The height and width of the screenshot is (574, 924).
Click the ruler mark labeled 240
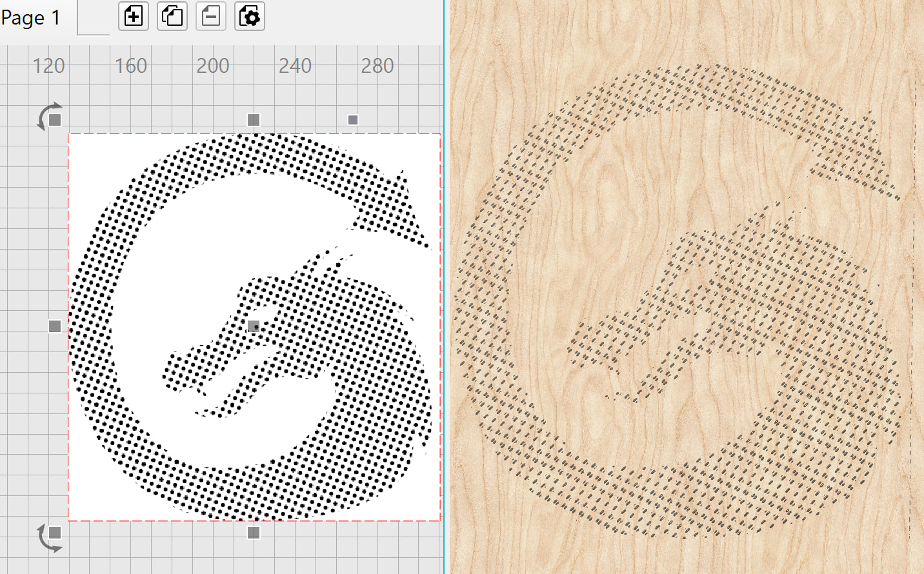[296, 66]
